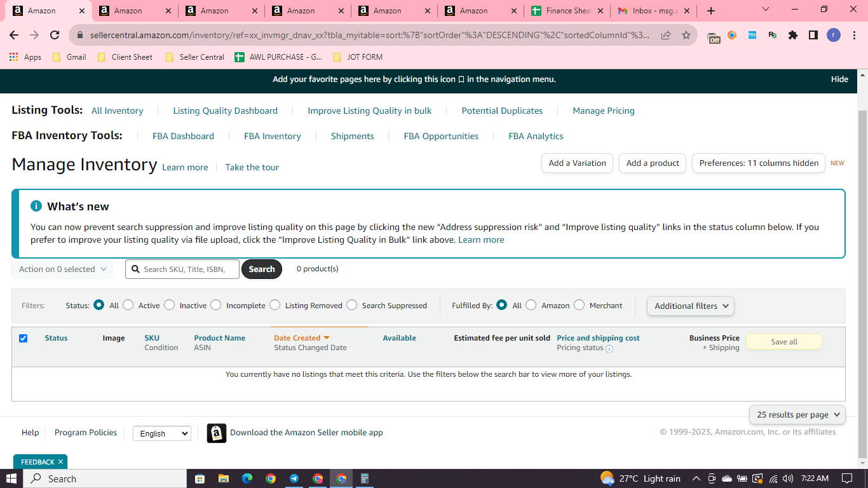Screen dimensions: 868x488
Task: Open the AWL PURCHASE bookmark
Action: (278, 57)
